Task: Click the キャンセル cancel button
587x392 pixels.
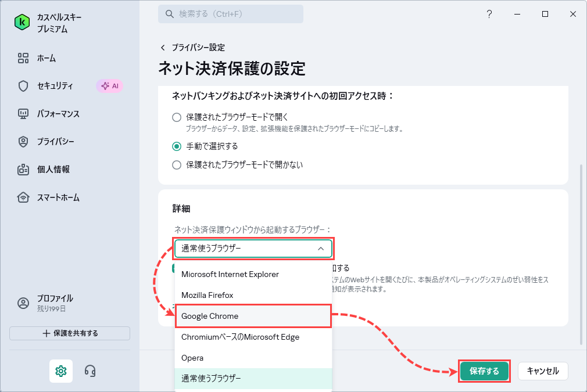Action: point(543,371)
